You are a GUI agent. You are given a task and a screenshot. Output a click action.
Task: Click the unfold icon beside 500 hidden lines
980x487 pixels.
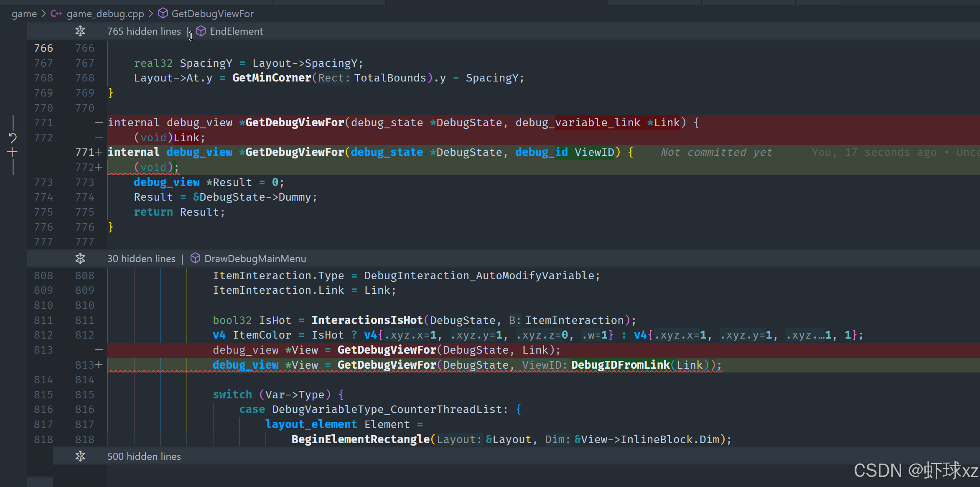tap(80, 456)
